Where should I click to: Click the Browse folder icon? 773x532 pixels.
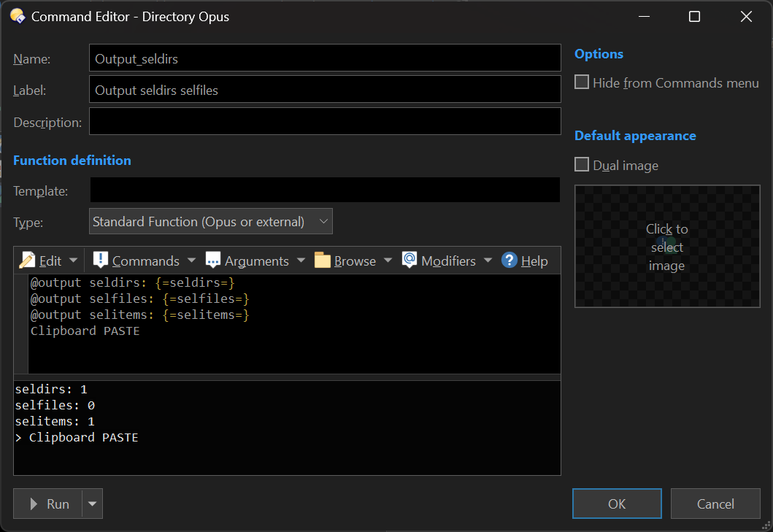pos(323,261)
